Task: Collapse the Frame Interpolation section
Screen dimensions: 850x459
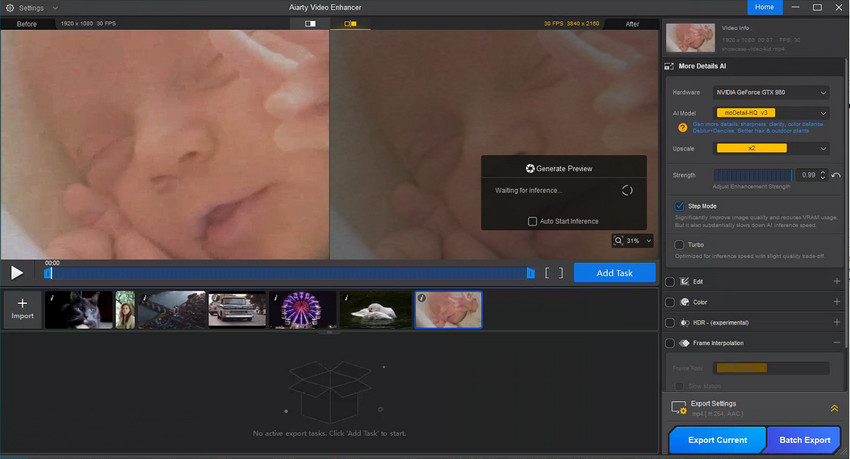Action: 836,342
